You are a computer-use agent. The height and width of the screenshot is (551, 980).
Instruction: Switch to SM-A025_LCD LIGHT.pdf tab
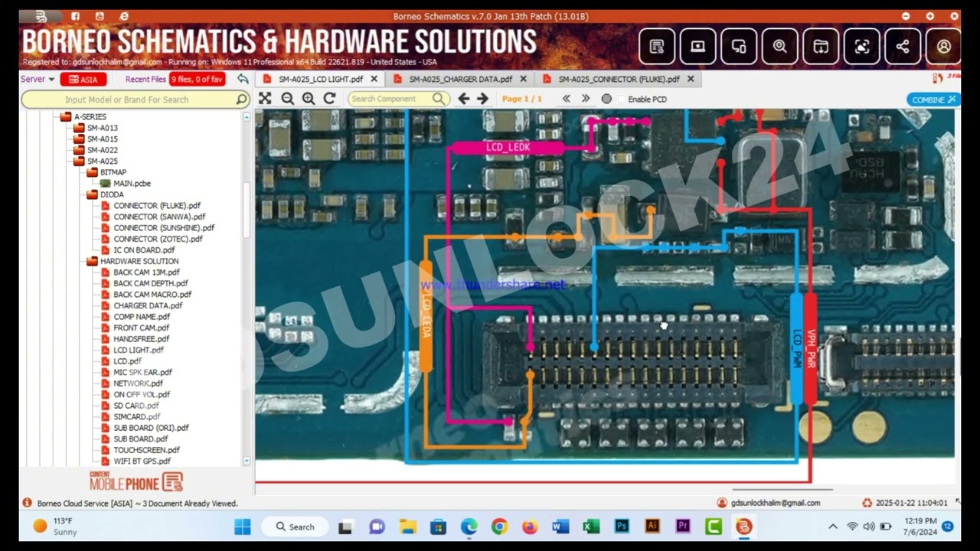[320, 79]
